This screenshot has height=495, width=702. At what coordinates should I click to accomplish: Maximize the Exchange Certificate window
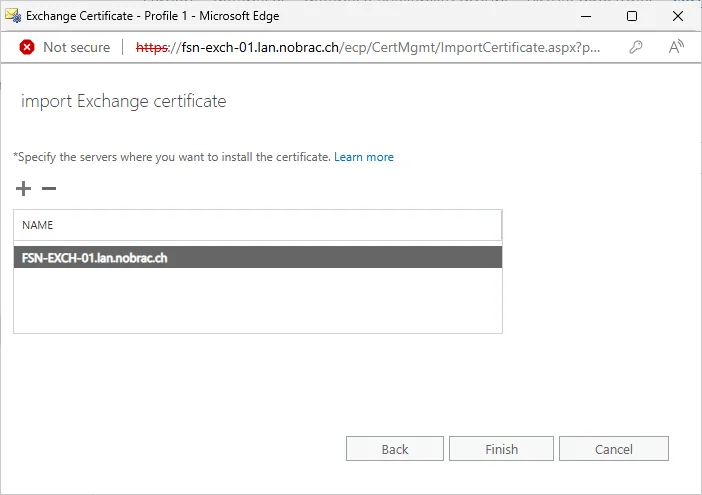click(632, 16)
